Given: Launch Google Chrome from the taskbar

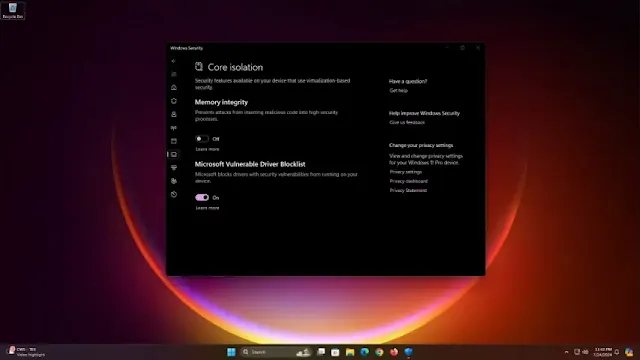Looking at the screenshot, I should pyautogui.click(x=379, y=352).
